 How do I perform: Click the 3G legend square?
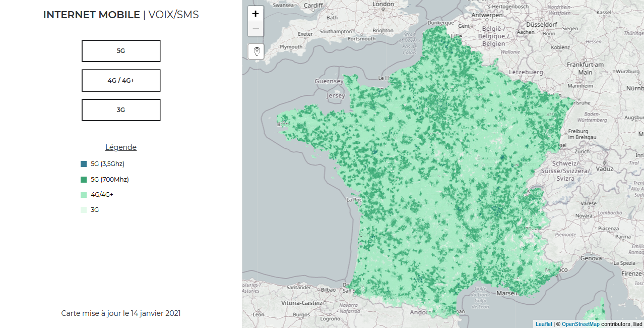click(84, 209)
